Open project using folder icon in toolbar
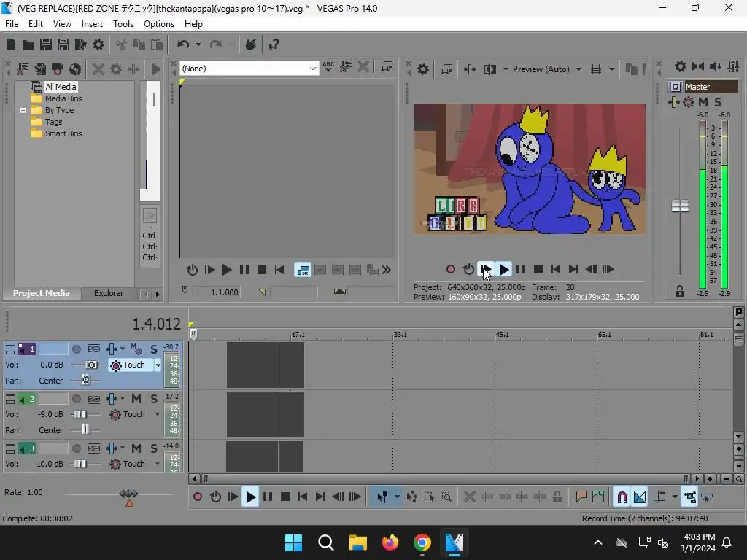Image resolution: width=747 pixels, height=560 pixels. [x=28, y=44]
